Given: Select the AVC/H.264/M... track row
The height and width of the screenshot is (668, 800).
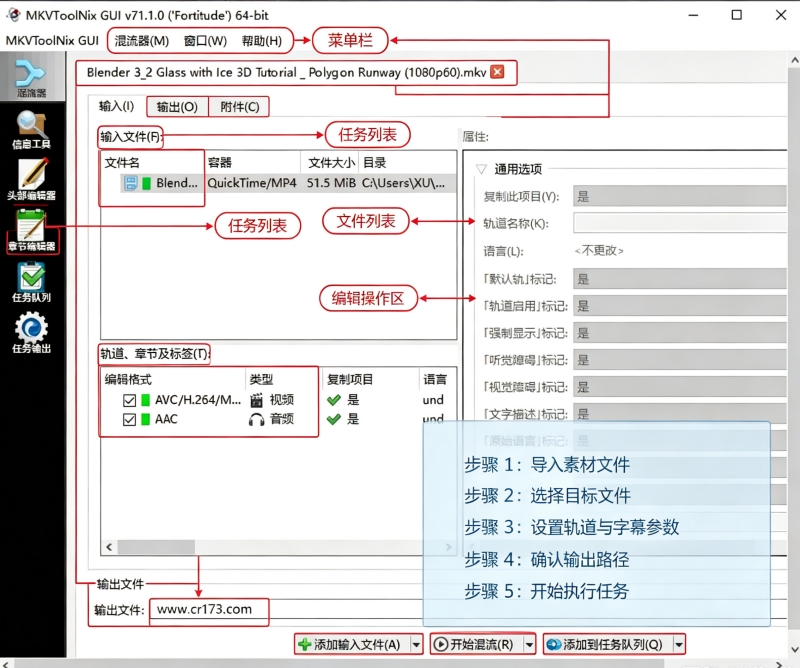Looking at the screenshot, I should (x=279, y=400).
